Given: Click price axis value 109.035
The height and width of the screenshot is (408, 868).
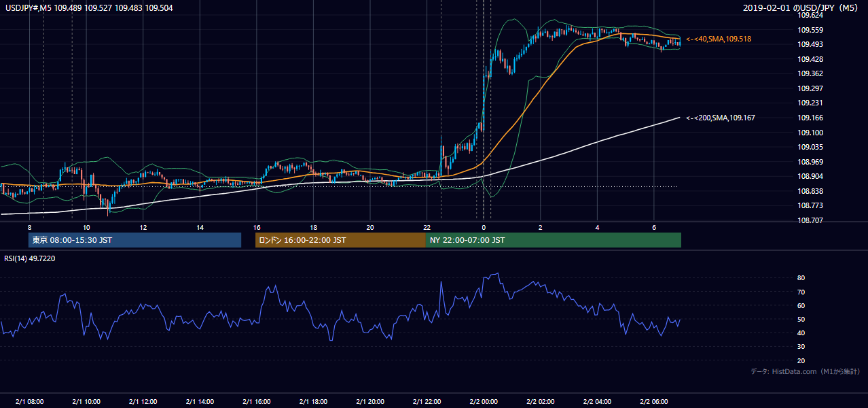Looking at the screenshot, I should 811,147.
